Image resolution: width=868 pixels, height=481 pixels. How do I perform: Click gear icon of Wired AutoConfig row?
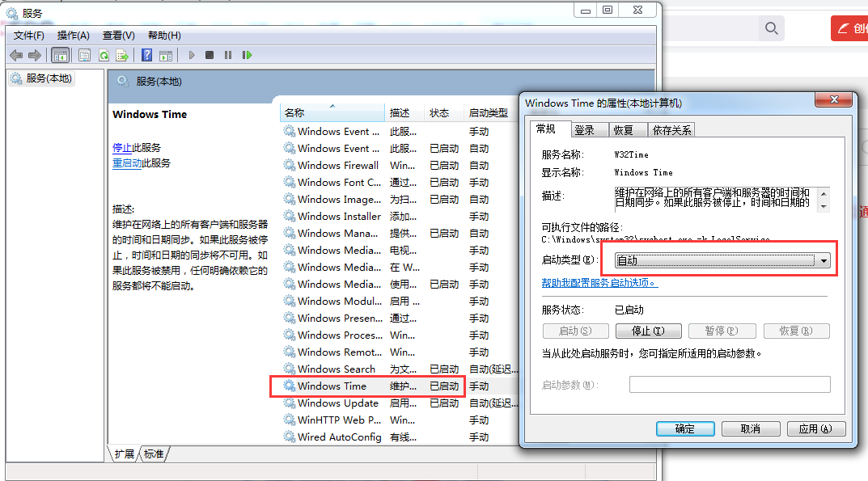tap(289, 437)
